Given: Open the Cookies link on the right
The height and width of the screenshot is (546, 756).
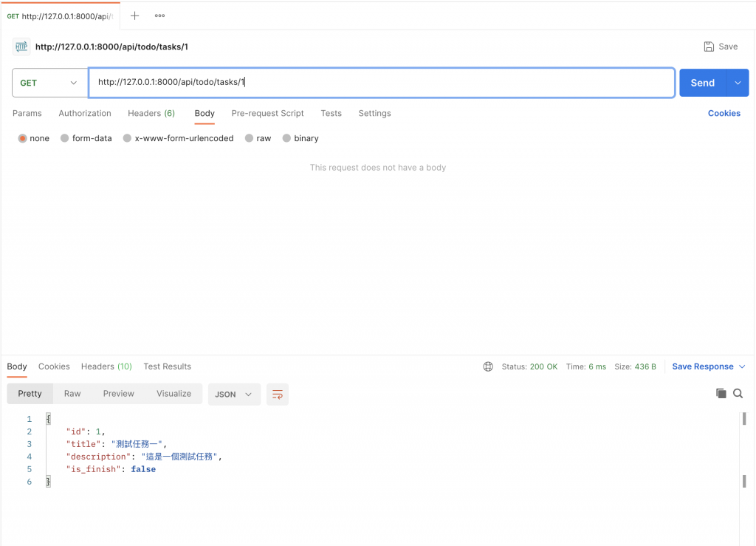Looking at the screenshot, I should click(724, 113).
